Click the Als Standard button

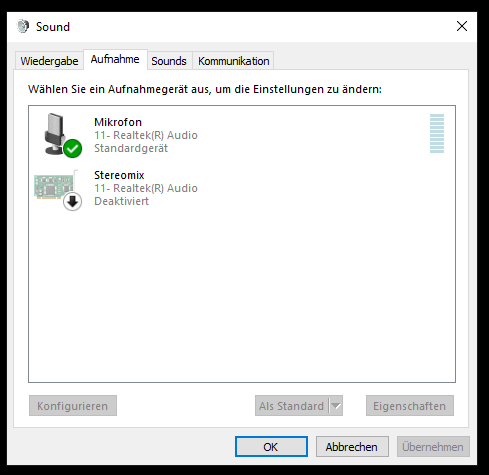click(x=292, y=406)
